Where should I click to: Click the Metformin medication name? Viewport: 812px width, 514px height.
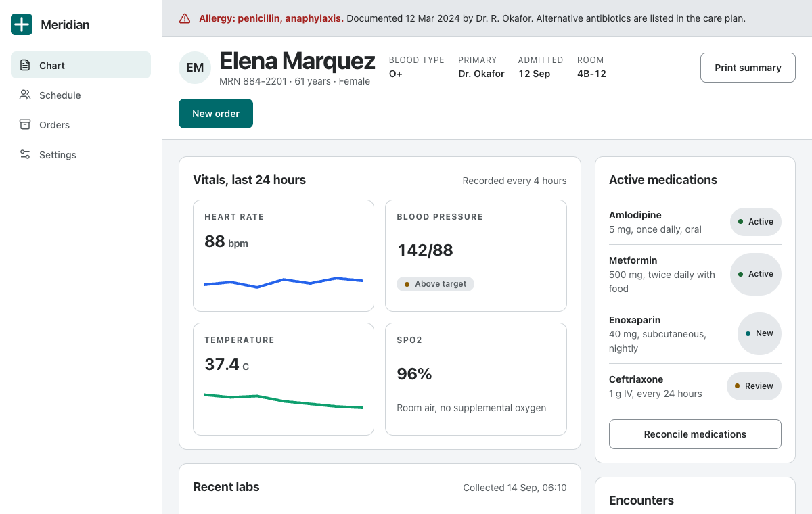click(x=633, y=260)
